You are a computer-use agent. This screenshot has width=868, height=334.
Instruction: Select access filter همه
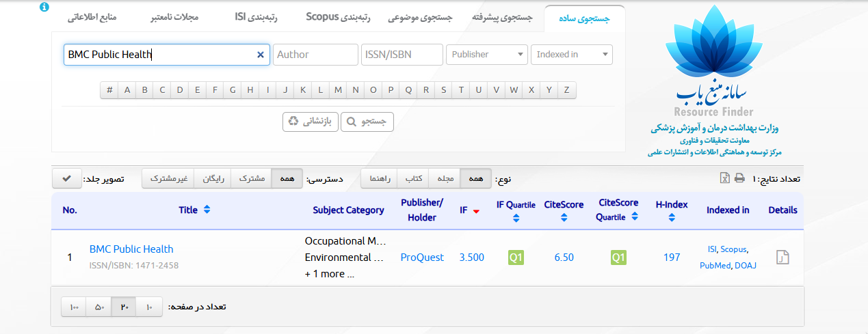click(287, 178)
